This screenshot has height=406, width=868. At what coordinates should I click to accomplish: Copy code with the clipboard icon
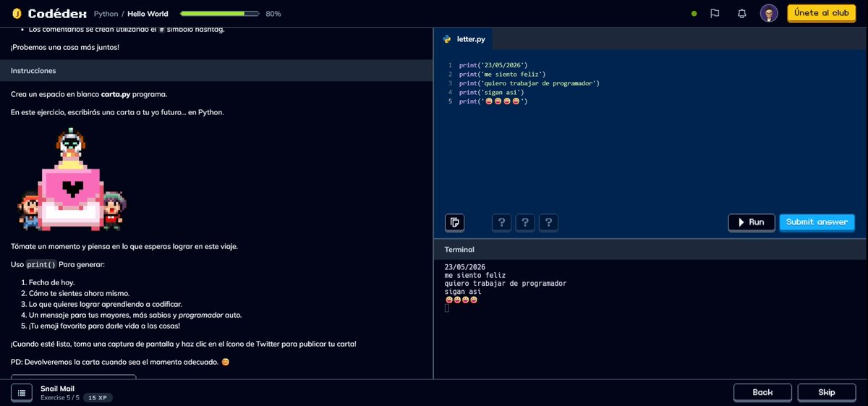454,222
